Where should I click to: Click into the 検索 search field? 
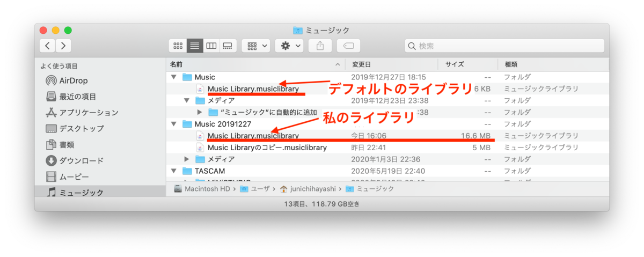click(x=503, y=46)
